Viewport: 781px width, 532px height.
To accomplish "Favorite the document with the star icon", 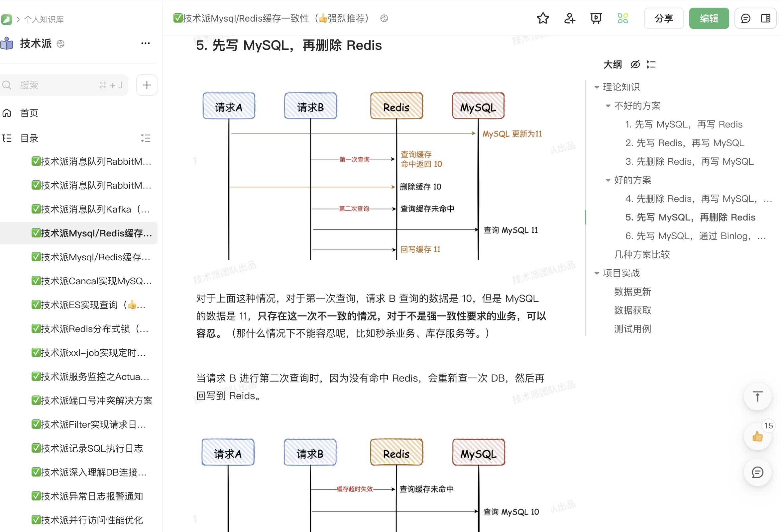I will pyautogui.click(x=542, y=19).
